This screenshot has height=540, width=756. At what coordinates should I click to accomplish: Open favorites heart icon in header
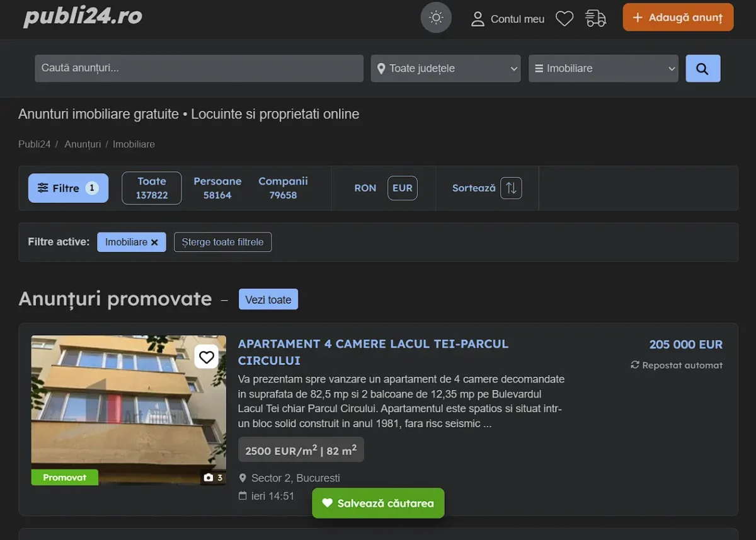pos(564,19)
